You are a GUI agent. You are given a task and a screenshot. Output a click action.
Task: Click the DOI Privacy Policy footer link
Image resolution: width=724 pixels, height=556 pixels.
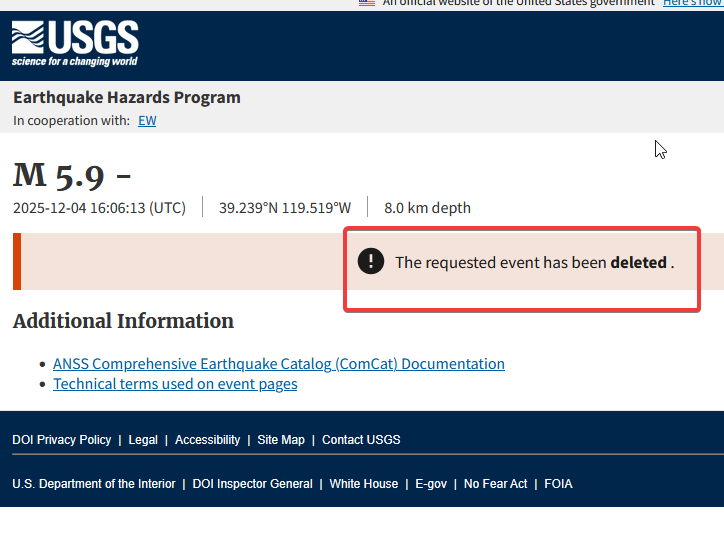(62, 440)
